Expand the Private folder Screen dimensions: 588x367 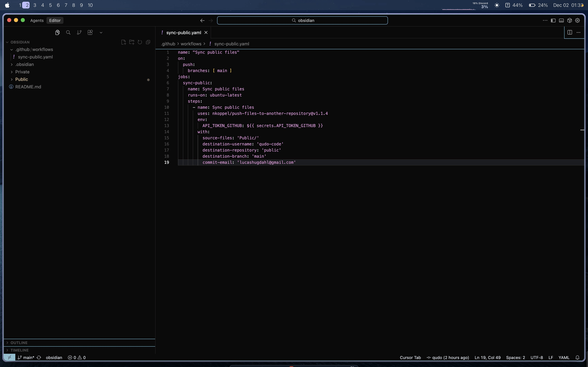(22, 72)
